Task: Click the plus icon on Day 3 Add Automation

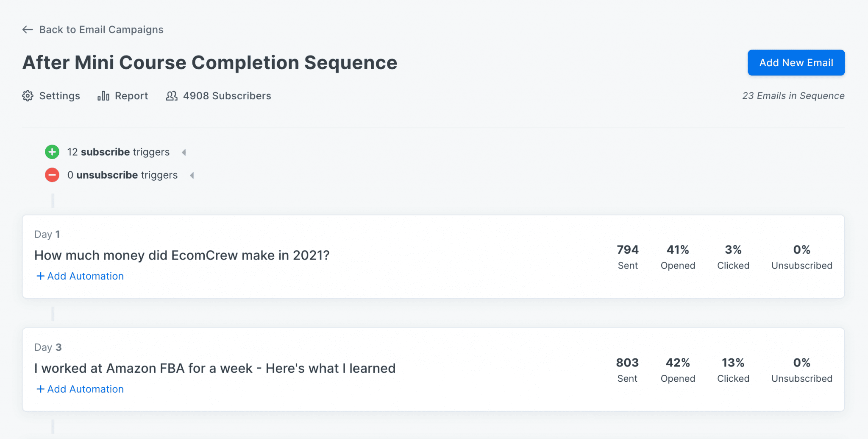Action: point(41,389)
